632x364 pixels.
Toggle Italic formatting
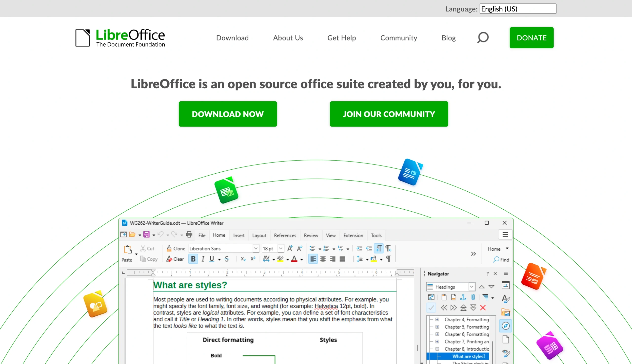pos(203,259)
